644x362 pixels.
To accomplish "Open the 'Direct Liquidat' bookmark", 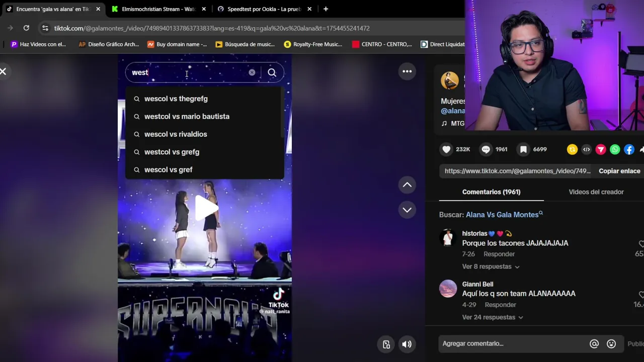I will click(442, 44).
